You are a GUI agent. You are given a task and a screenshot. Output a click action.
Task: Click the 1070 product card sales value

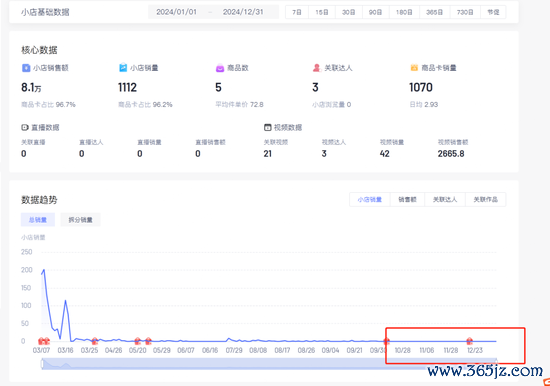click(x=421, y=87)
